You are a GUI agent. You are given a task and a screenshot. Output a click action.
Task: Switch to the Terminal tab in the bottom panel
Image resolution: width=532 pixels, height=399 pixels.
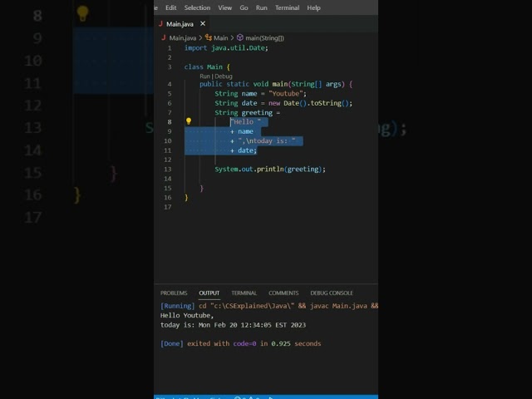click(244, 293)
